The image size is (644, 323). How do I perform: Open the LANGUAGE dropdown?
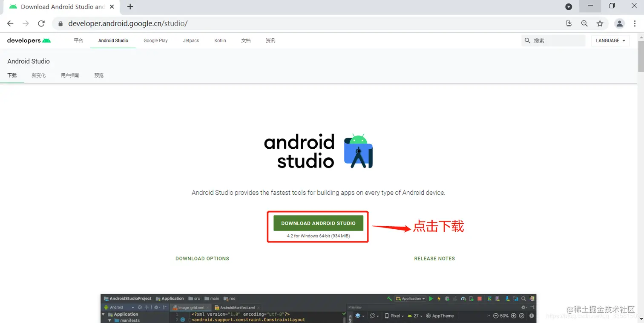tap(610, 40)
